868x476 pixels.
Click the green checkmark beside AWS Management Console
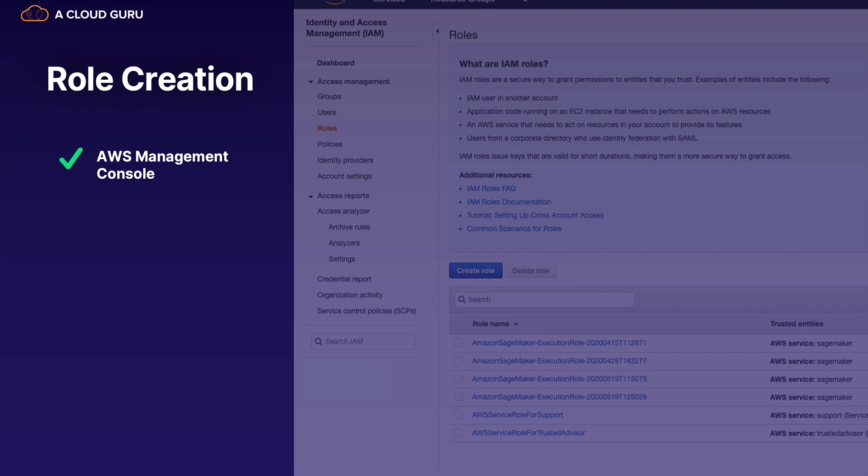pos(71,159)
